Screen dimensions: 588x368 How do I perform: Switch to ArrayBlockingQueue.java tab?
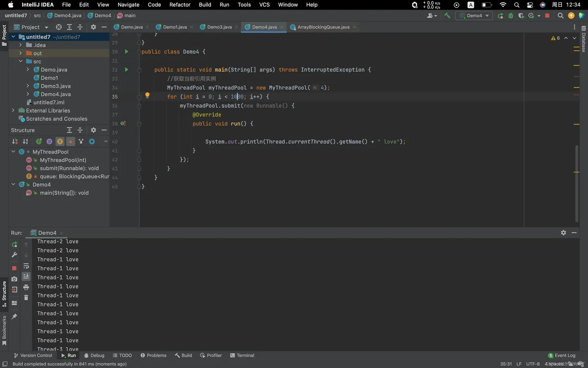click(323, 27)
